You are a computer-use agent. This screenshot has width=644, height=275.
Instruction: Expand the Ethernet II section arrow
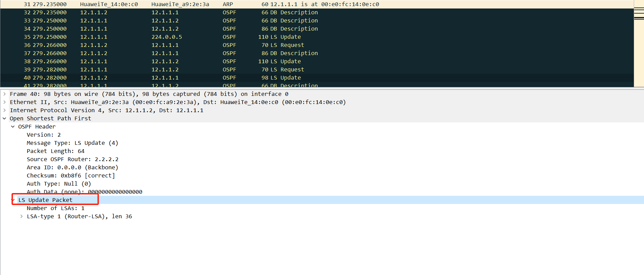pos(4,102)
